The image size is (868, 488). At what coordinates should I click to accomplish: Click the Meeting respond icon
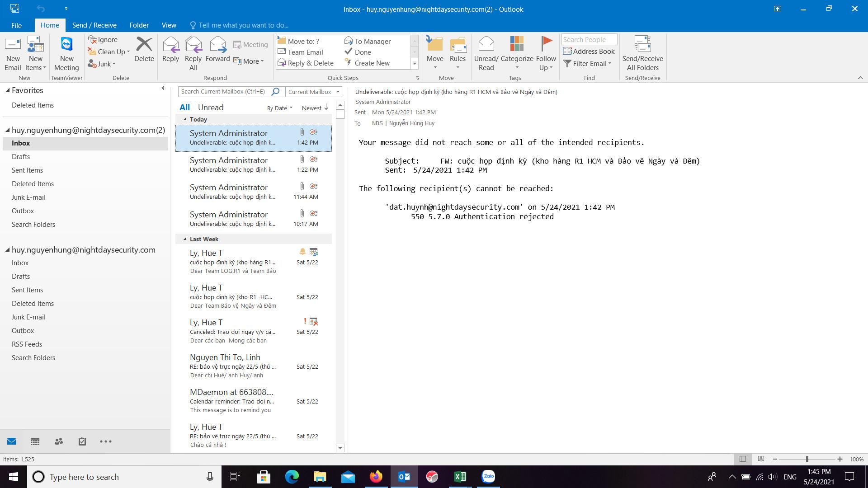click(250, 44)
